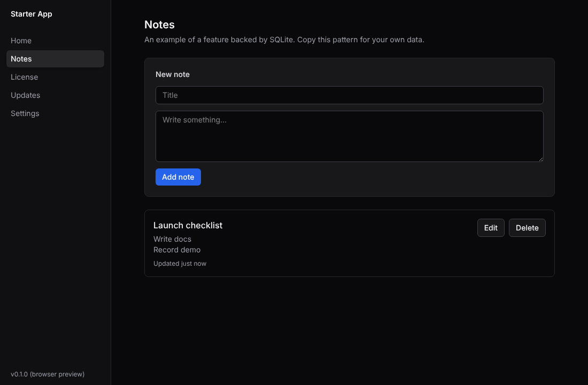Image resolution: width=588 pixels, height=385 pixels.
Task: Go to the License section
Action: click(x=55, y=77)
